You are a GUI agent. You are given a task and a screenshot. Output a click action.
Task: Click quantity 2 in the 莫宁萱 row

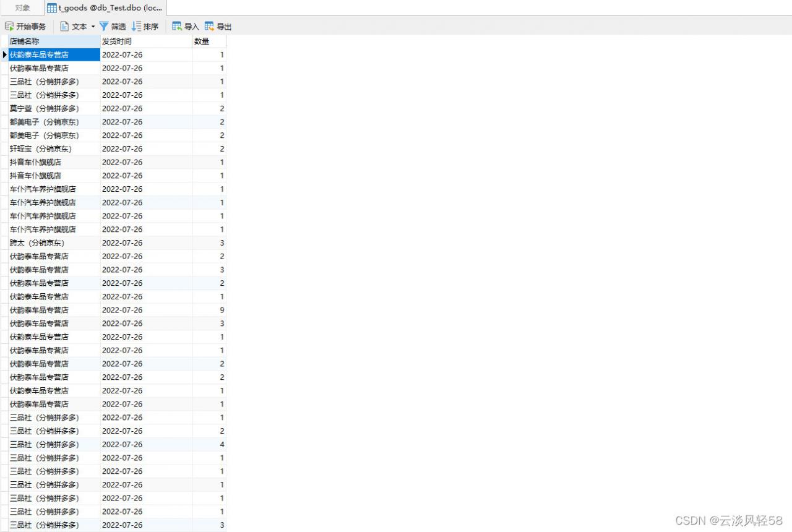click(x=210, y=109)
